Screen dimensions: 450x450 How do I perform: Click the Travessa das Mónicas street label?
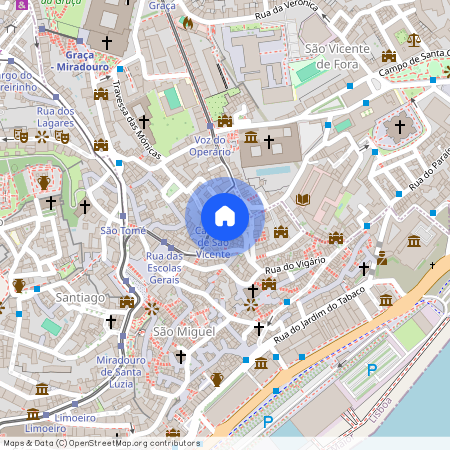[137, 120]
